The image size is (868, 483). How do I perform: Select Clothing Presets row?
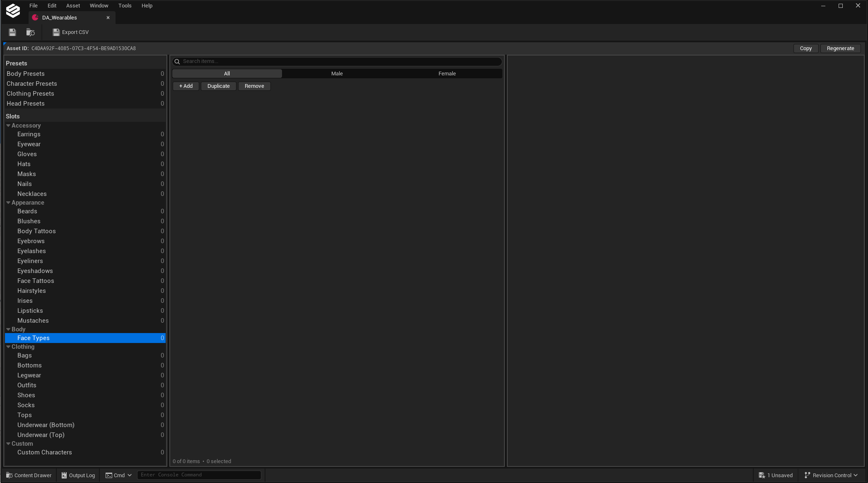(85, 94)
